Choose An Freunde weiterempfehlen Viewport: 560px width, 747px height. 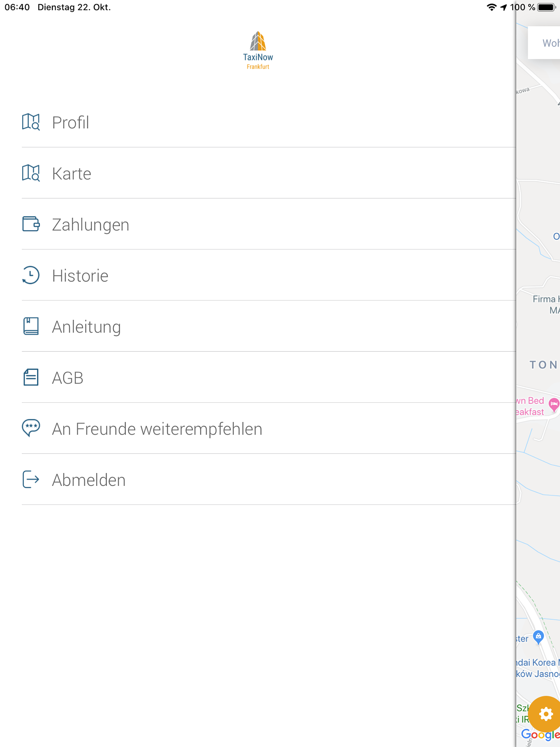(269, 428)
